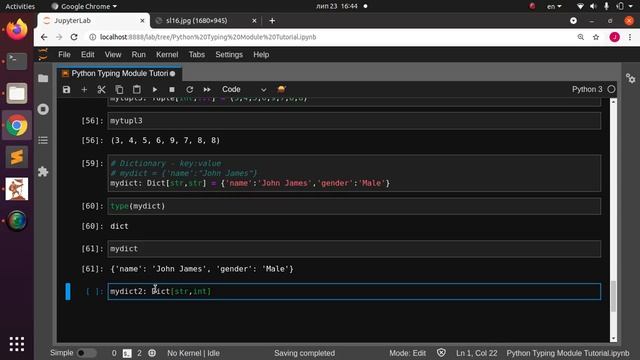This screenshot has width=640, height=360.
Task: Interrupt the kernel with the stop icon
Action: tap(172, 89)
